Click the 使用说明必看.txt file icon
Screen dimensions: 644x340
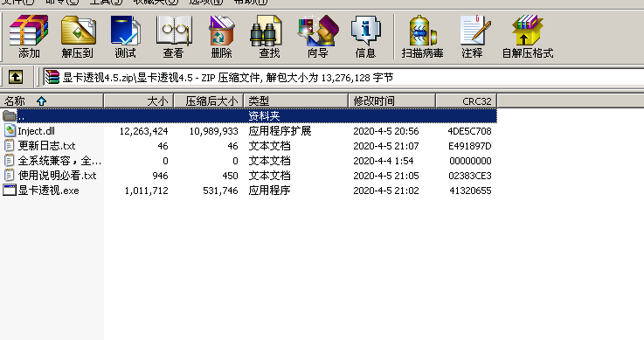pyautogui.click(x=10, y=176)
